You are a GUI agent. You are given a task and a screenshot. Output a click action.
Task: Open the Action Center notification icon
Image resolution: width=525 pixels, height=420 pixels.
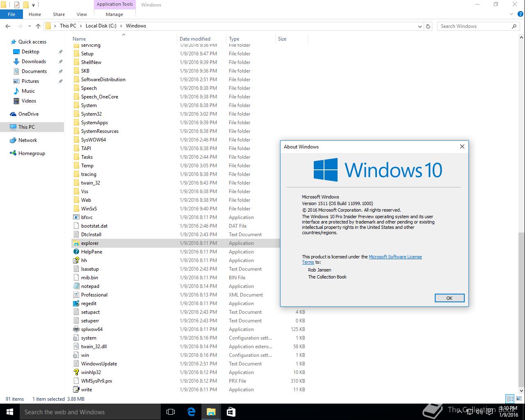point(489,412)
